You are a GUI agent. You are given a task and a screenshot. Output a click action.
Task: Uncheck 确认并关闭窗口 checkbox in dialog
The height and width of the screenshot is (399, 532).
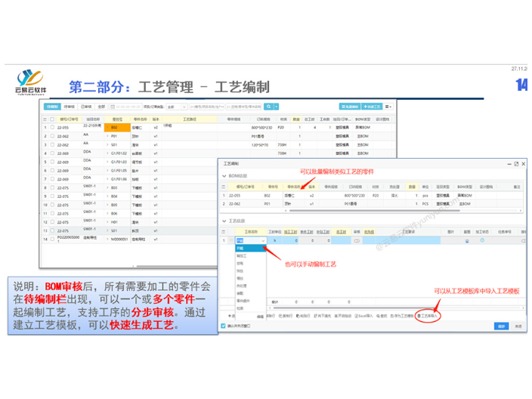[223, 326]
